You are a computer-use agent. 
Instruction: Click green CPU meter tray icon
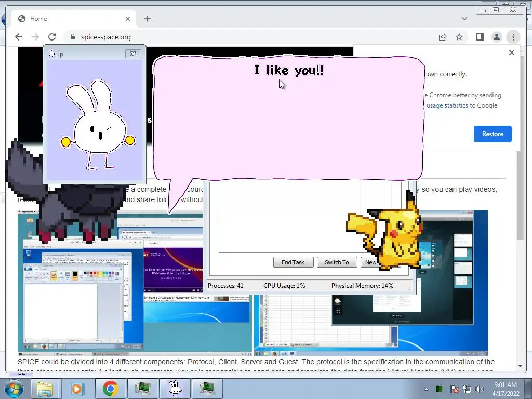point(438,389)
